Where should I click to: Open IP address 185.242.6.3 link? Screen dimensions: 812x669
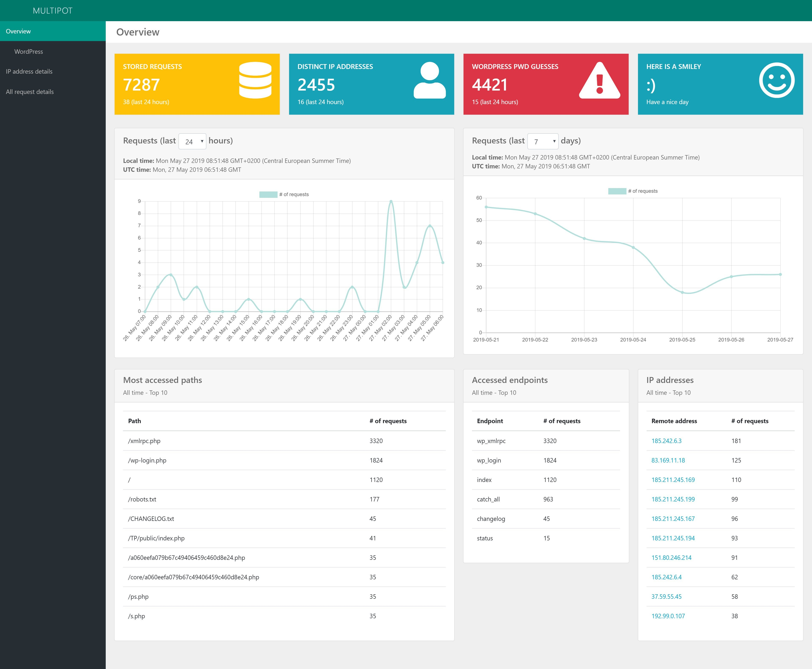(x=666, y=441)
